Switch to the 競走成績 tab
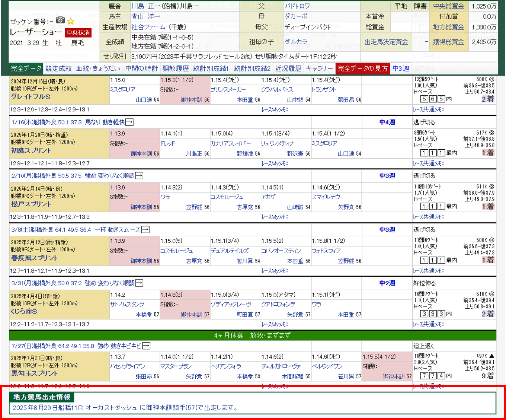The image size is (506, 420). click(58, 69)
